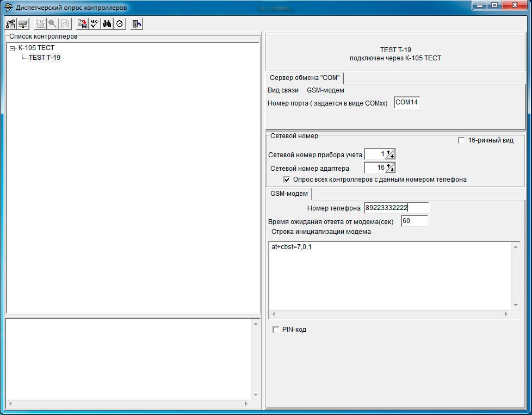This screenshot has height=415, width=532.
Task: Click the network server connection icon
Action: (x=23, y=24)
